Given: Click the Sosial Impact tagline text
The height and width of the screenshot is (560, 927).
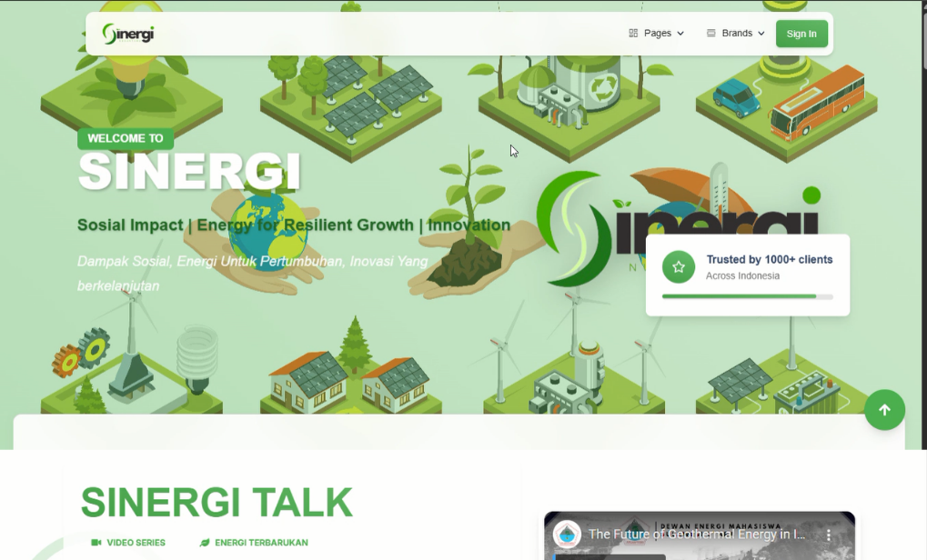Looking at the screenshot, I should 294,225.
